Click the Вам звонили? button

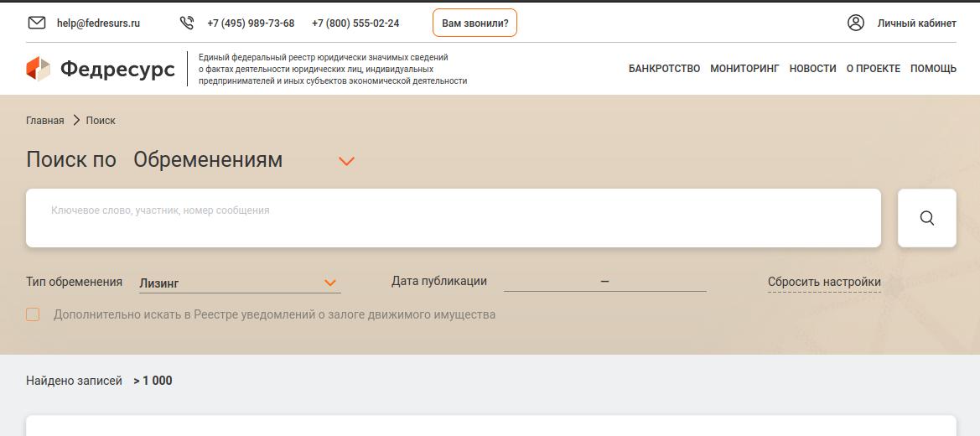pos(474,23)
